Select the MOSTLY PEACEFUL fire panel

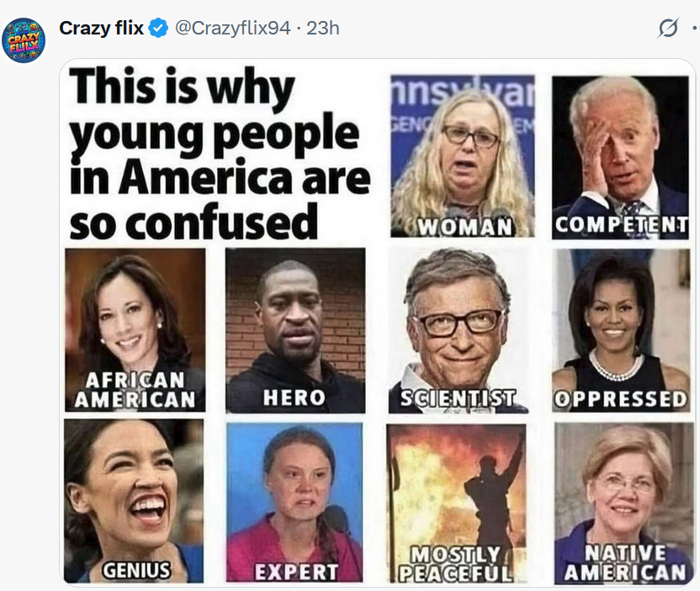pos(457,502)
